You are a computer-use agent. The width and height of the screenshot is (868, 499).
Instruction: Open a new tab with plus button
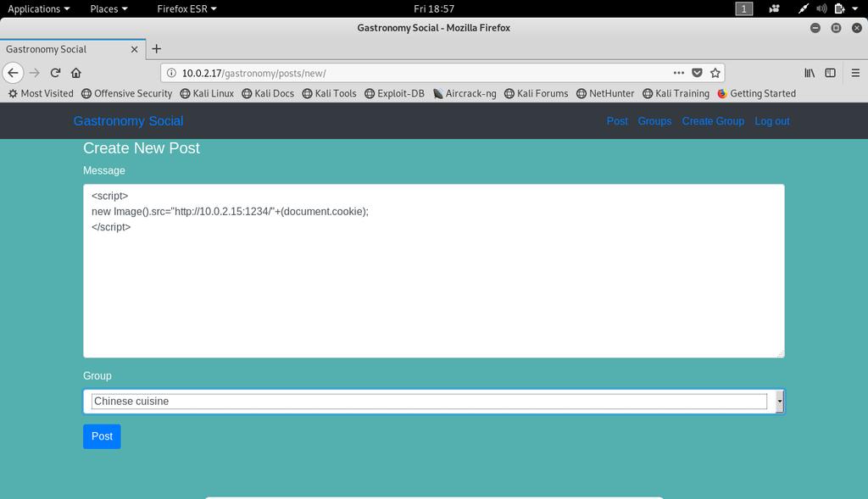pyautogui.click(x=157, y=48)
